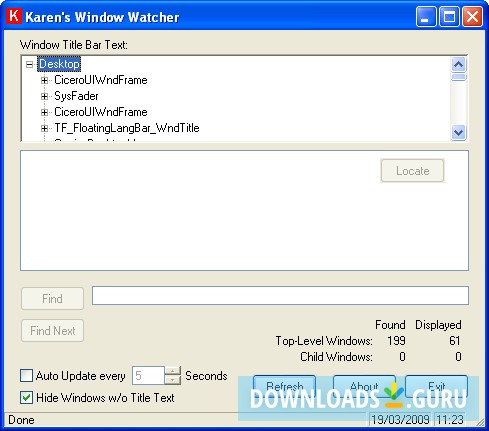The height and width of the screenshot is (431, 489).
Task: Select the first CiceroUIWndFrame entry
Action: click(x=101, y=80)
